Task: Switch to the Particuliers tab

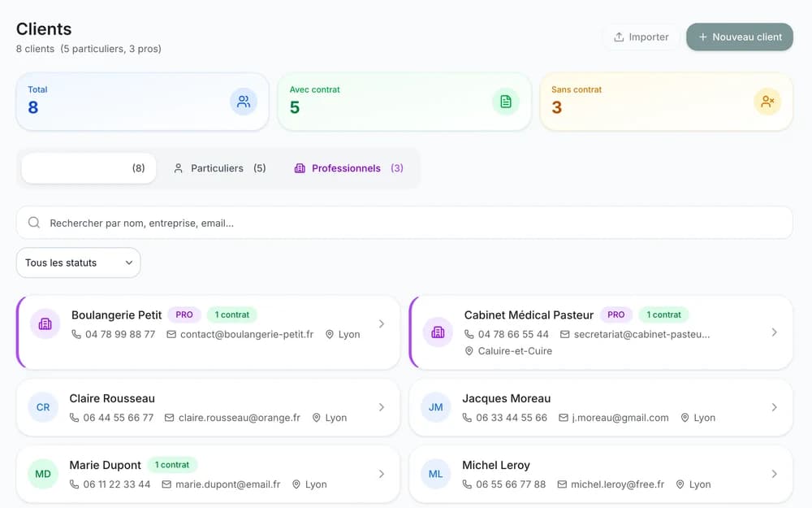Action: tap(219, 168)
